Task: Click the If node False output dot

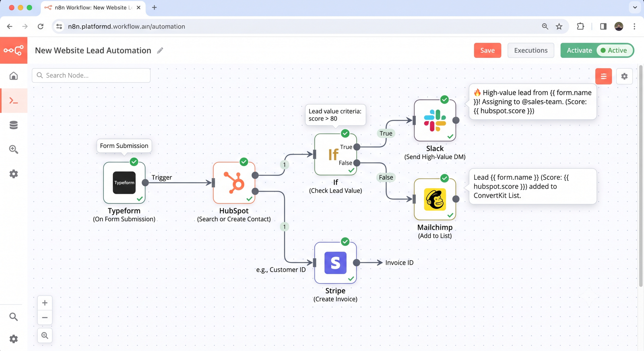Action: [357, 163]
